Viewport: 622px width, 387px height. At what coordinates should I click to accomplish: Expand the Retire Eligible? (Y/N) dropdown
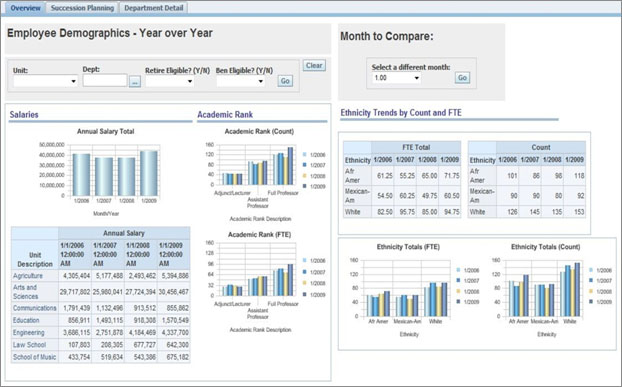[x=169, y=81]
